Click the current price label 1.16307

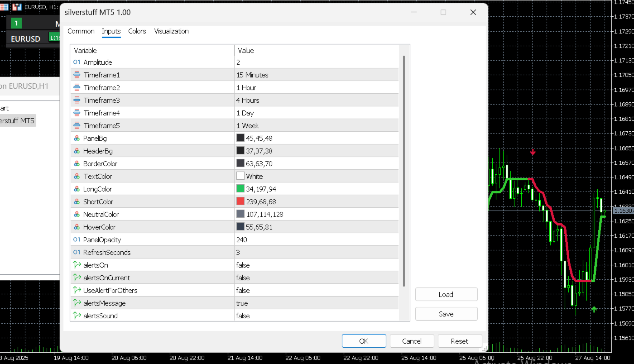(x=623, y=211)
